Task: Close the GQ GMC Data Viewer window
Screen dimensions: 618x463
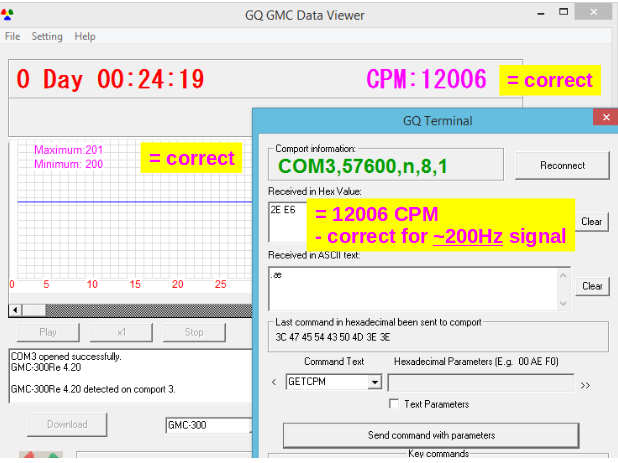Action: tap(593, 12)
